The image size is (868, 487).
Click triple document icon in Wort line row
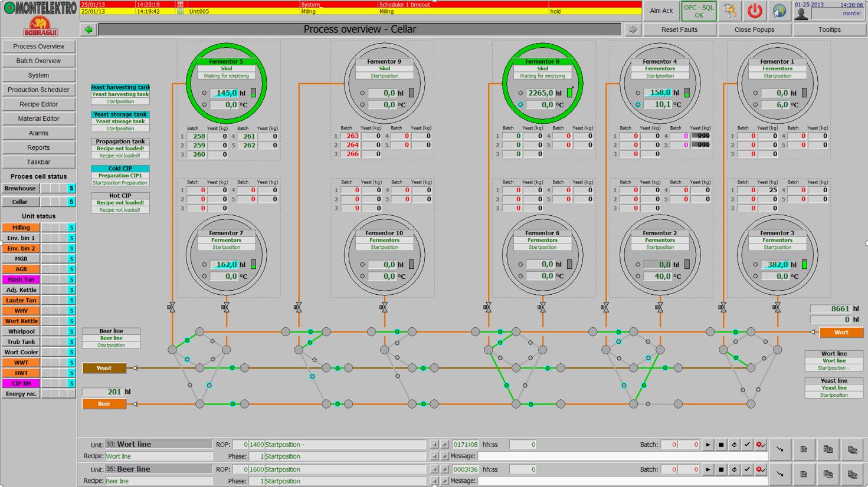click(x=852, y=449)
